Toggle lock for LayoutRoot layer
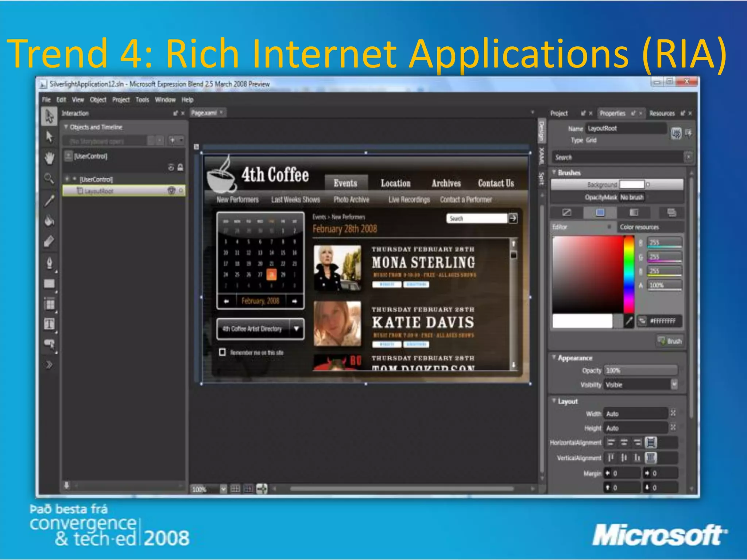747x560 pixels. [181, 190]
